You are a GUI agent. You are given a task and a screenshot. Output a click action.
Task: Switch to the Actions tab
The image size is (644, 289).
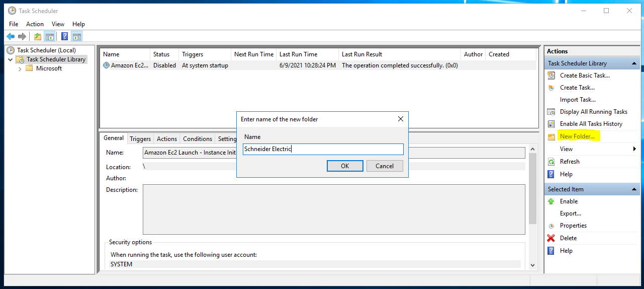tap(167, 139)
